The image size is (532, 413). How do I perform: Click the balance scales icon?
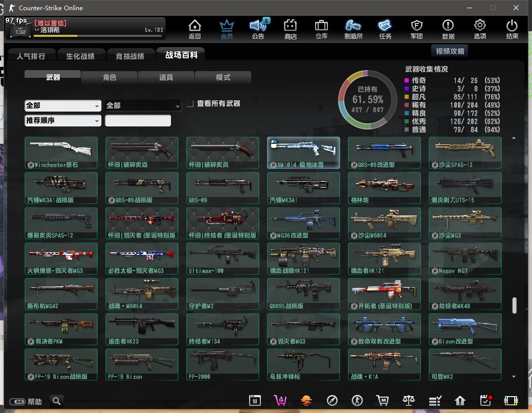coord(409,400)
